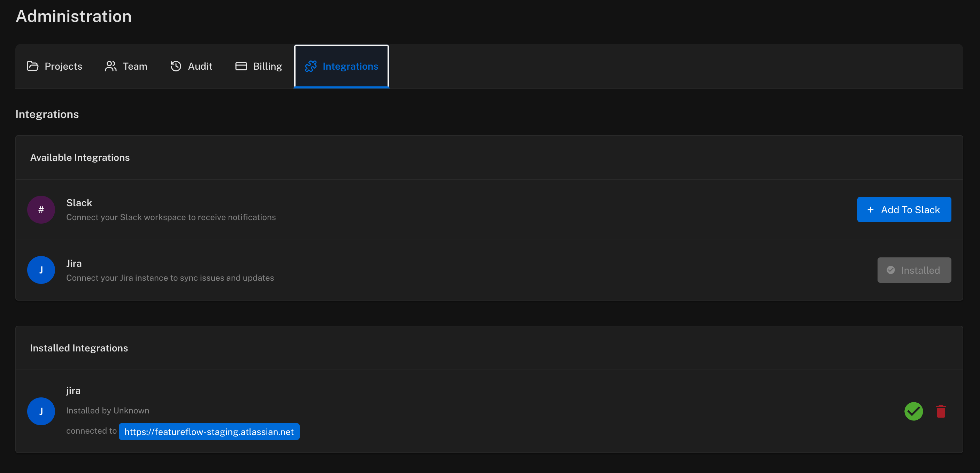Click the Installed button for Jira
The width and height of the screenshot is (980, 473).
pyautogui.click(x=914, y=270)
